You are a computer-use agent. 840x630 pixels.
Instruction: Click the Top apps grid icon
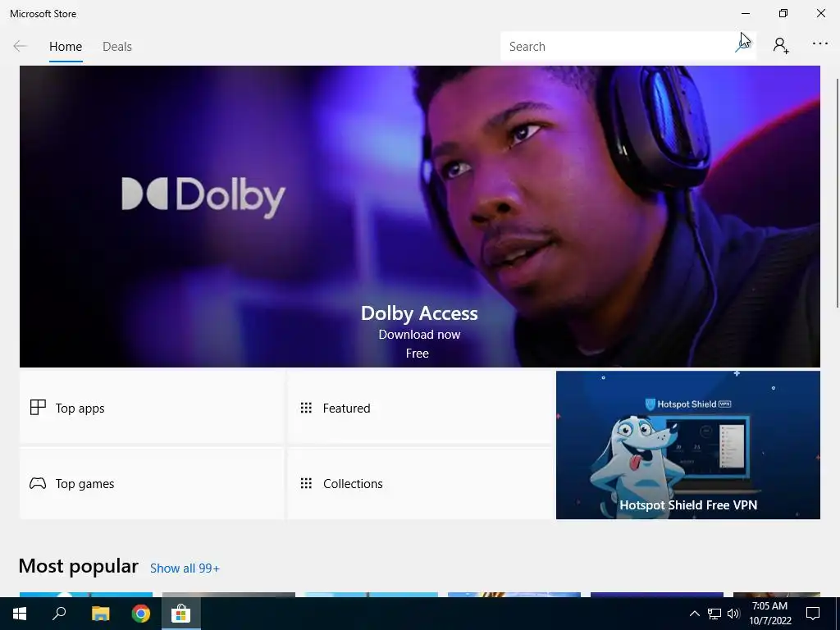[x=38, y=408]
